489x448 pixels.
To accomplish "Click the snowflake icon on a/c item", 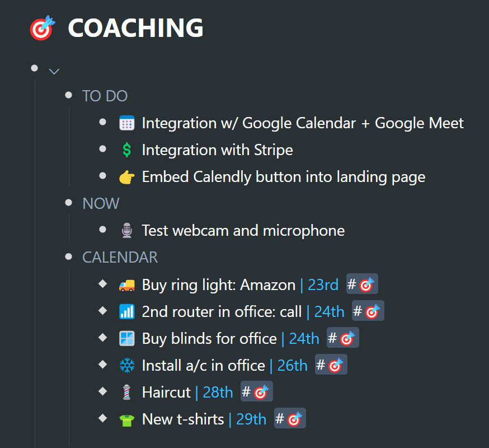I will click(127, 366).
